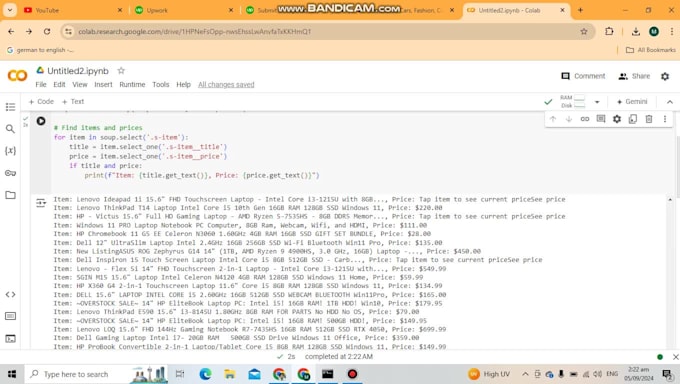Copy link to cell icon
680x384 pixels.
point(585,119)
